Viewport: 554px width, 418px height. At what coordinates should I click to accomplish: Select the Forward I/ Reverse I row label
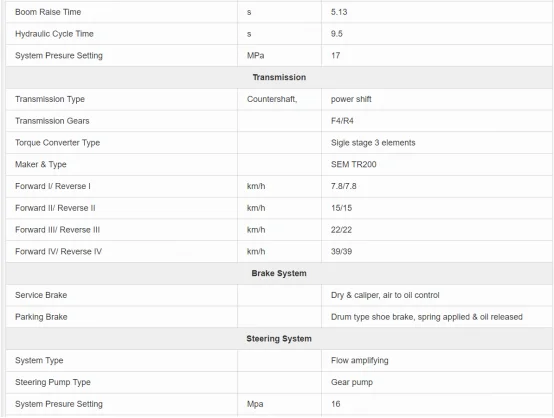(53, 186)
